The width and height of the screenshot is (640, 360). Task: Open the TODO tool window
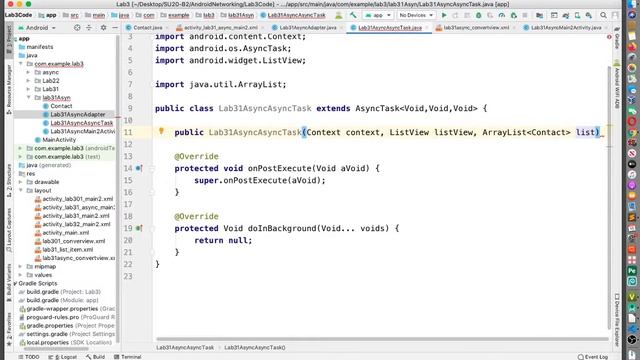pos(29,357)
